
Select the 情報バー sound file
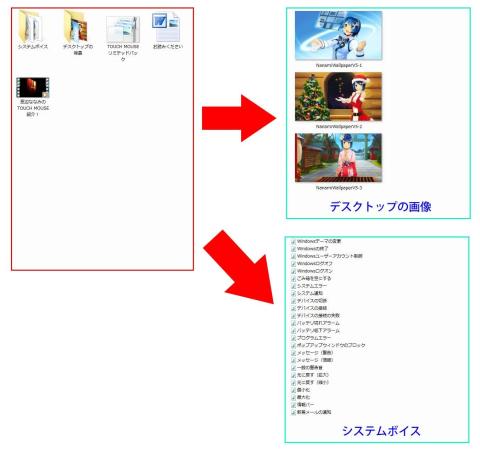click(x=303, y=405)
